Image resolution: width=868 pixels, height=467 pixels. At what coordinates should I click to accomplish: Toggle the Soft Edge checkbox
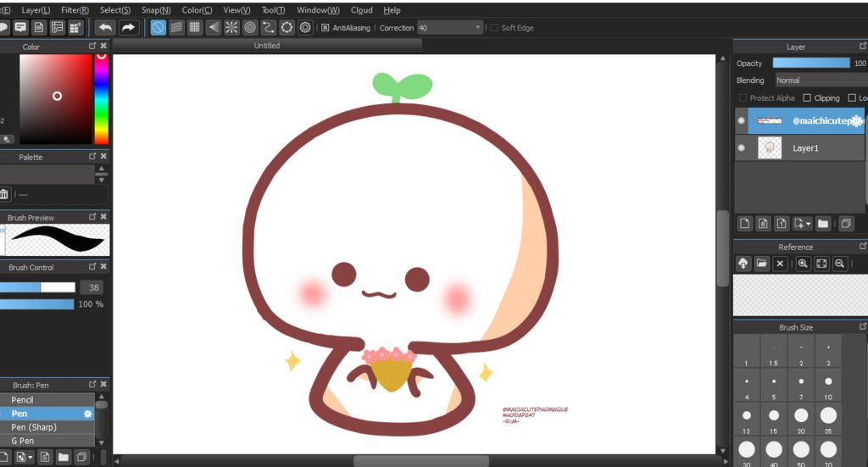(x=494, y=28)
